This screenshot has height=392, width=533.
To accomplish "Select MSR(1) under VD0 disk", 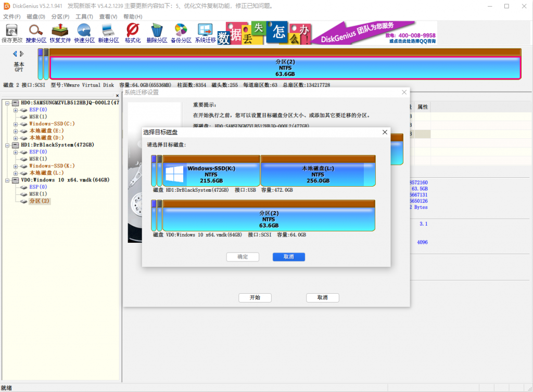I will click(38, 194).
